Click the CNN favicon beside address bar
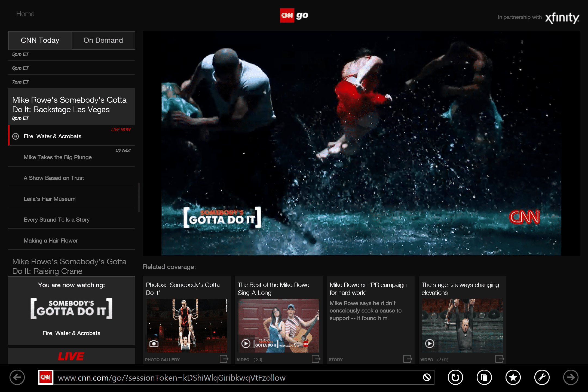This screenshot has width=588, height=392. tap(45, 377)
